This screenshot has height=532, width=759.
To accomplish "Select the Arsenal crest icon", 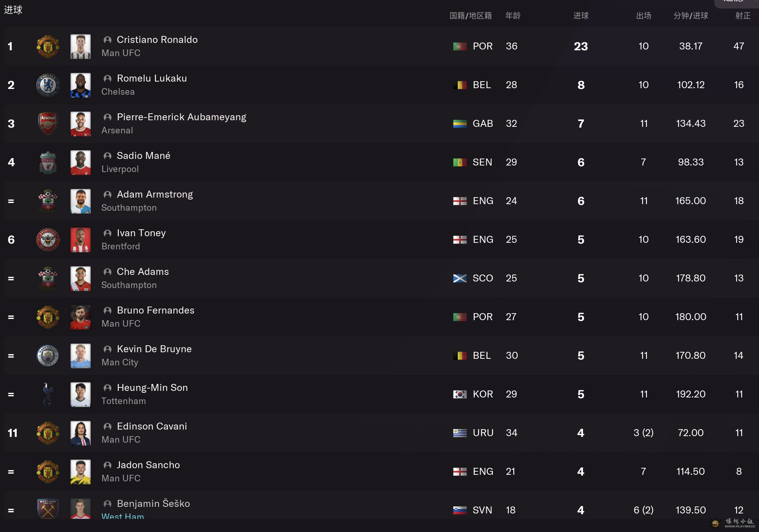I will click(x=48, y=124).
